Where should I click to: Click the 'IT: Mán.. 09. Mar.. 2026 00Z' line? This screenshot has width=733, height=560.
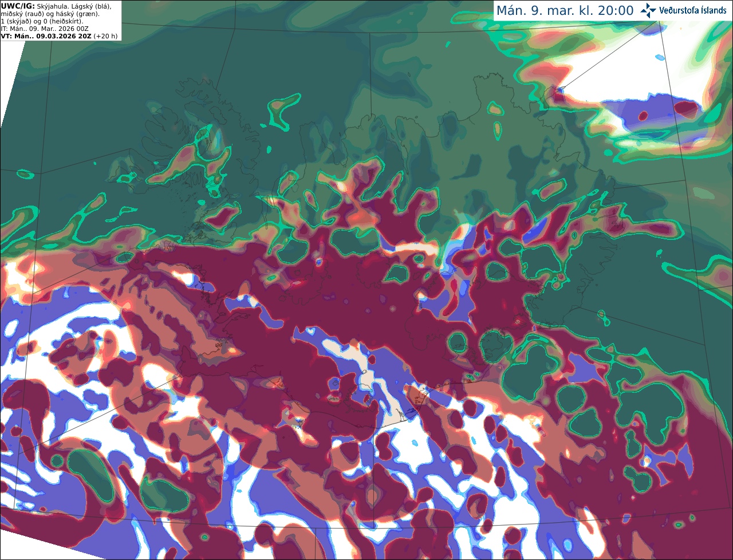click(45, 29)
